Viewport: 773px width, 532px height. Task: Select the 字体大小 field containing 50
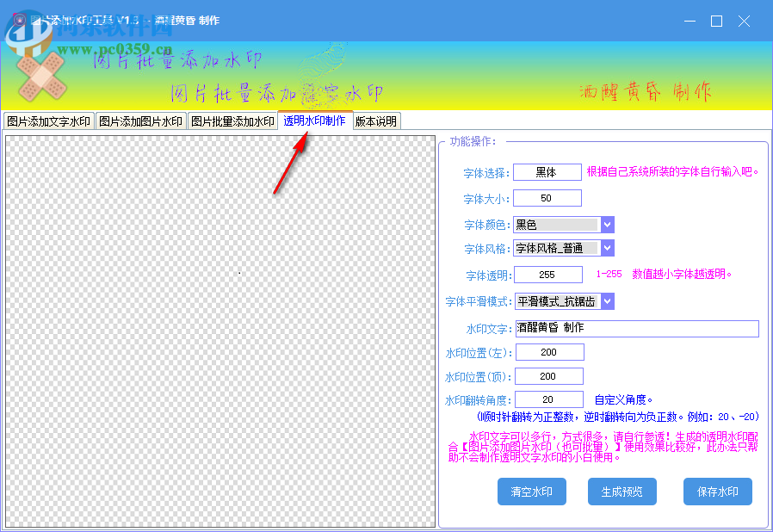(x=548, y=197)
